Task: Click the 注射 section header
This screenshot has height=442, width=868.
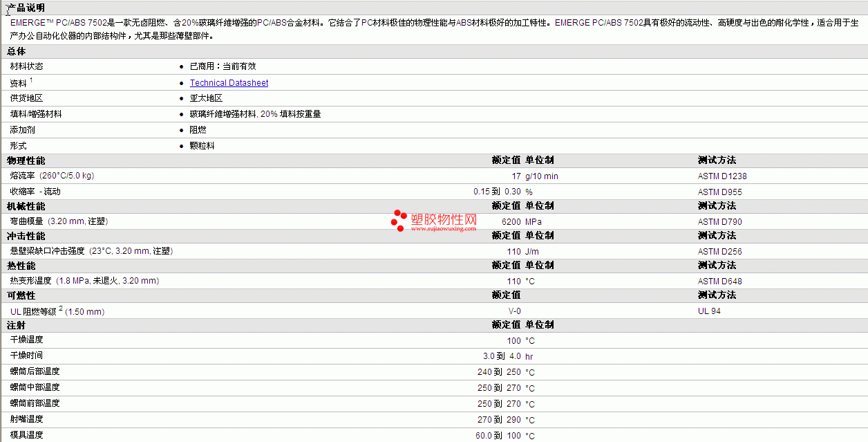Action: 17,325
